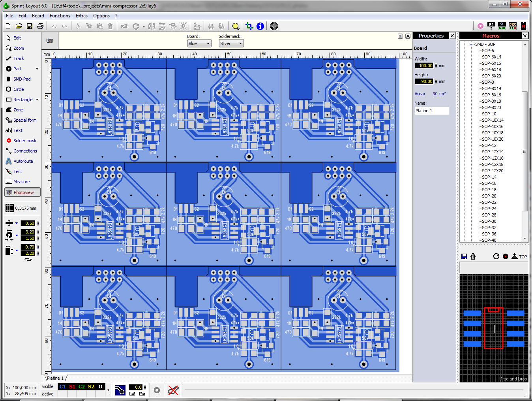Open the Soldermask color dropdown
The width and height of the screenshot is (532, 401).
(x=231, y=43)
